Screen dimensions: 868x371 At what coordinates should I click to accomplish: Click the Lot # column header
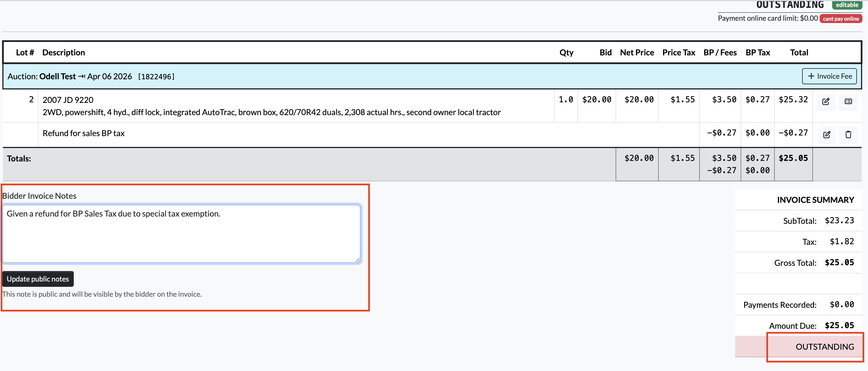point(25,52)
